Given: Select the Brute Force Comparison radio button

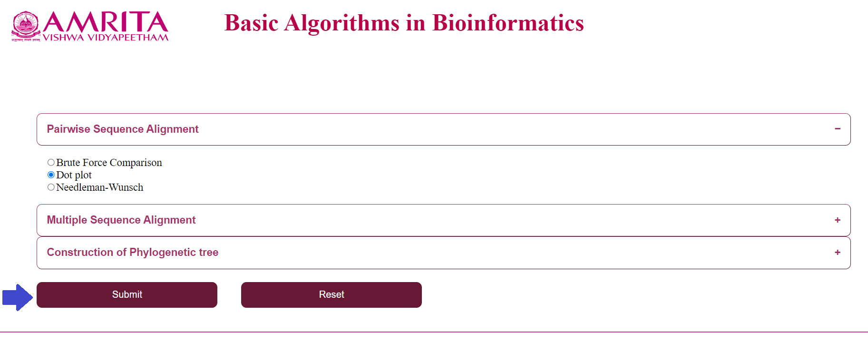Looking at the screenshot, I should [51, 163].
